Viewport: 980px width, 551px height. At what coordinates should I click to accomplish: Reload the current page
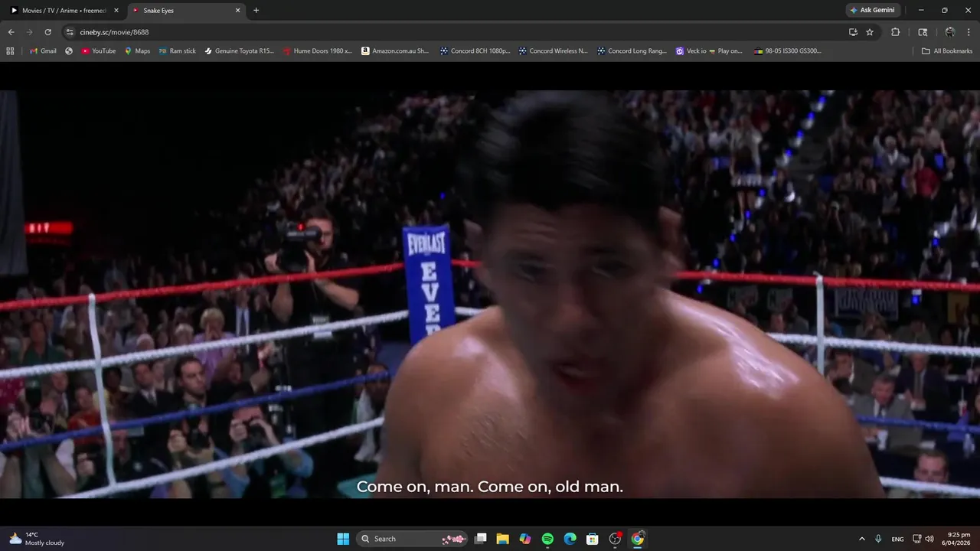(x=47, y=32)
